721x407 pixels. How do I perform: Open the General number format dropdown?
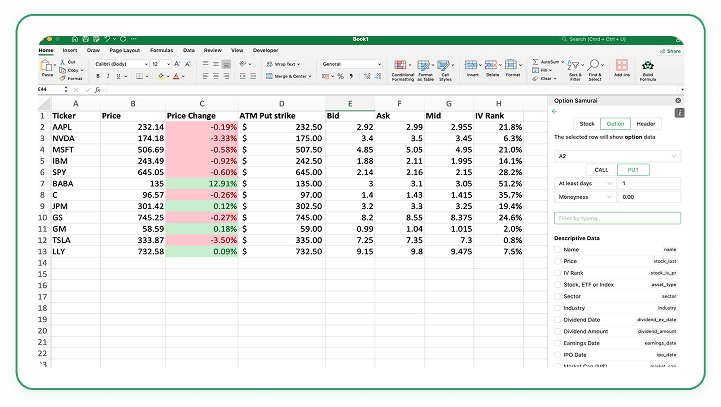pyautogui.click(x=351, y=64)
